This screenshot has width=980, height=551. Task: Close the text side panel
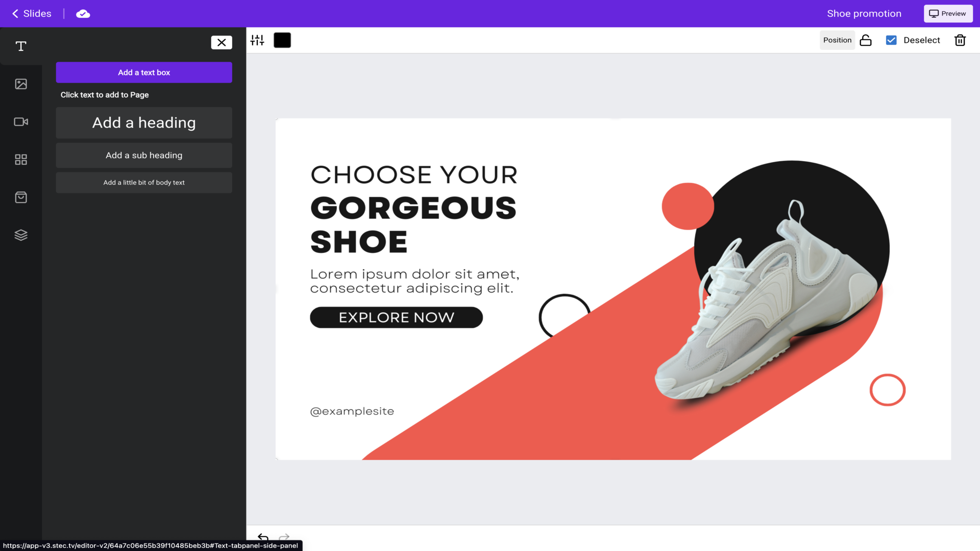[x=222, y=42]
